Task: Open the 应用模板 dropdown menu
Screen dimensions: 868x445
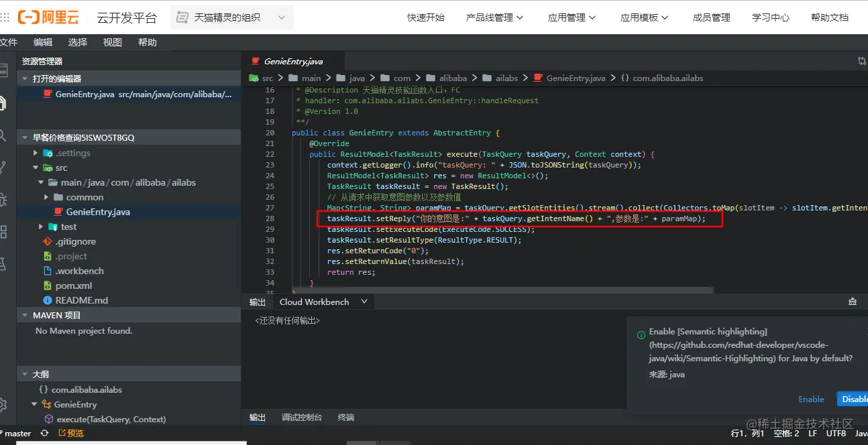Action: pyautogui.click(x=644, y=18)
